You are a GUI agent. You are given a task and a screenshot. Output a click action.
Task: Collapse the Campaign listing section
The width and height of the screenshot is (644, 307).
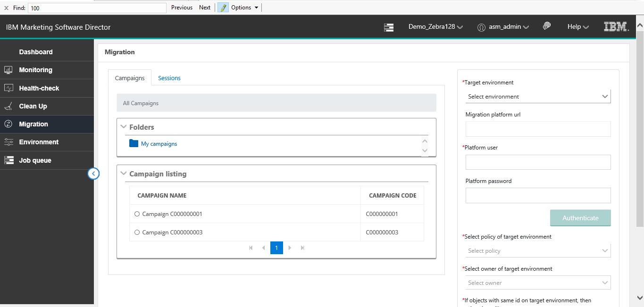pos(124,174)
